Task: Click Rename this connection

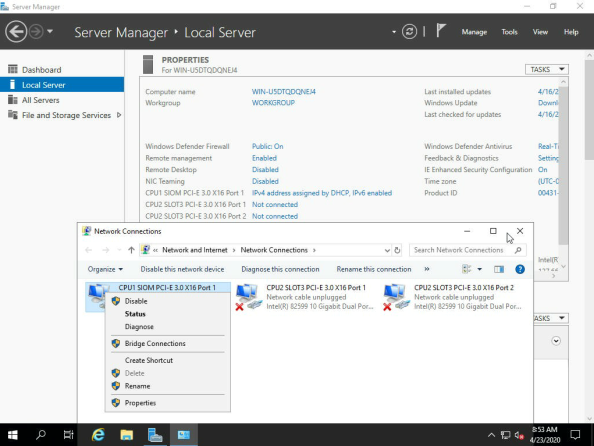Action: 374,269
